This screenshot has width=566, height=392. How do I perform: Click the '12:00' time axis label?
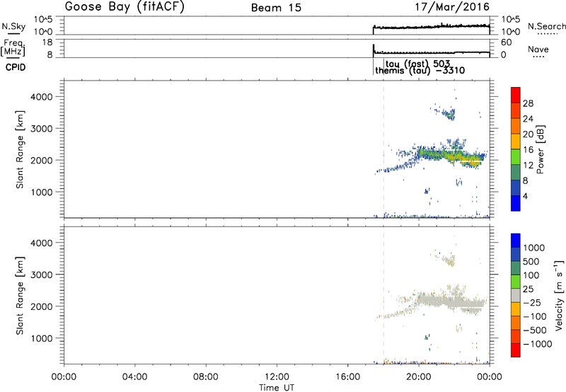tap(277, 377)
